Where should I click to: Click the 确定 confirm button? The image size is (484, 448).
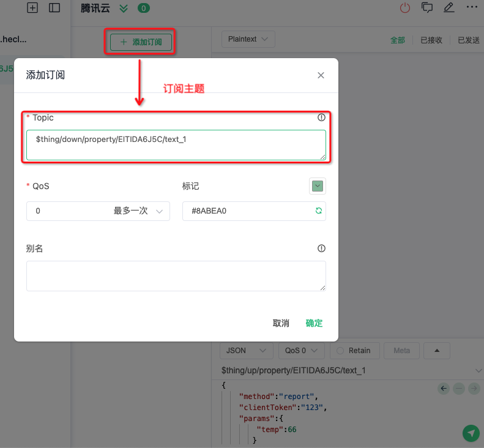[x=314, y=323]
